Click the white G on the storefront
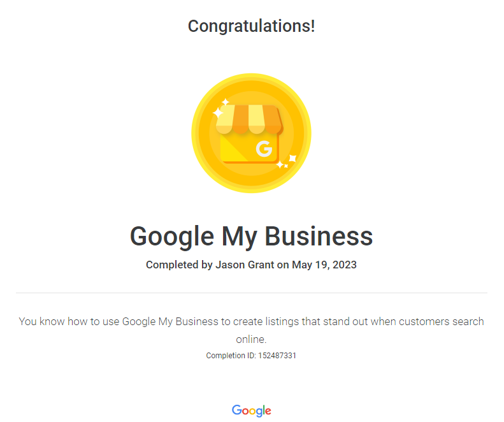 click(264, 149)
